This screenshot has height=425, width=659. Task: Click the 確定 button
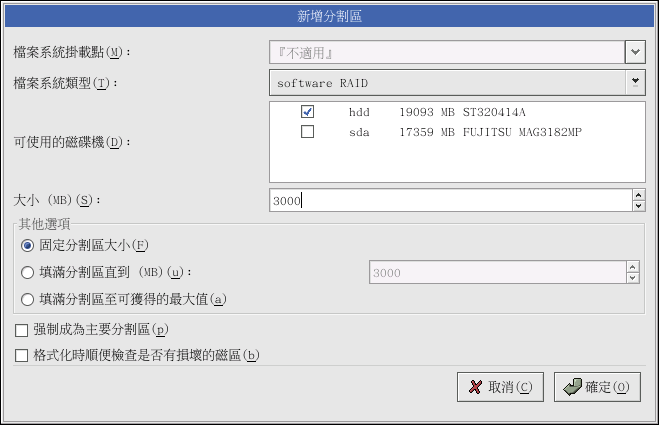tap(596, 387)
